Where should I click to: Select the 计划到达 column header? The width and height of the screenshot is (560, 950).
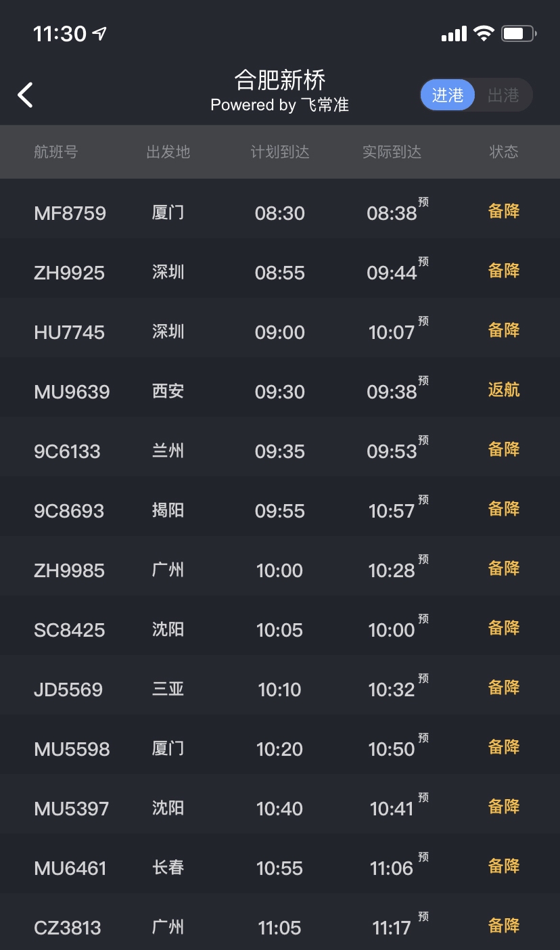pos(280,152)
